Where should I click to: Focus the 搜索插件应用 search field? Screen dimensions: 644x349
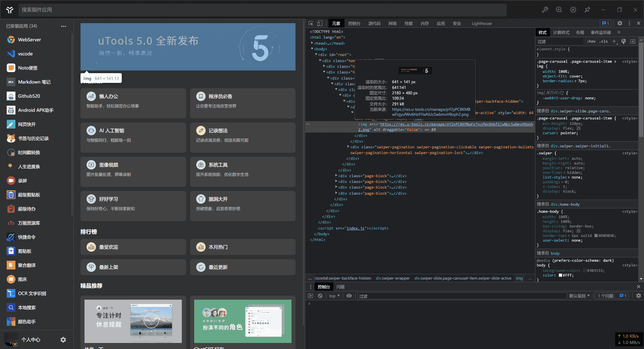click(x=262, y=10)
